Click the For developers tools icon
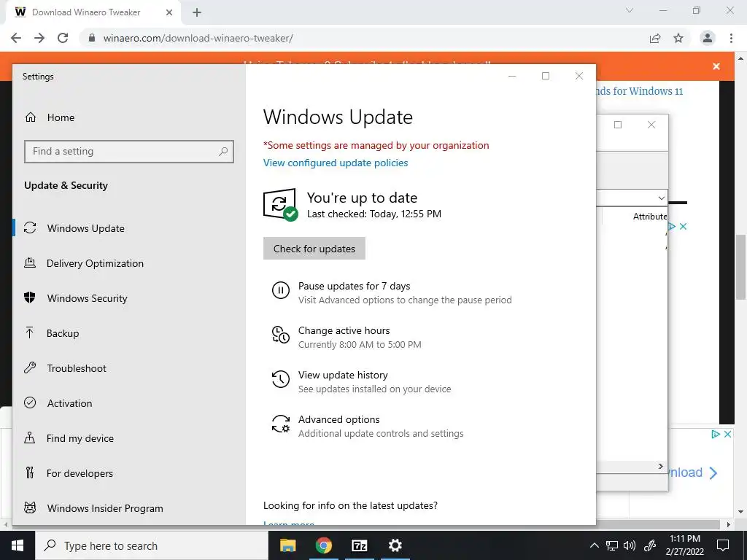 coord(30,472)
